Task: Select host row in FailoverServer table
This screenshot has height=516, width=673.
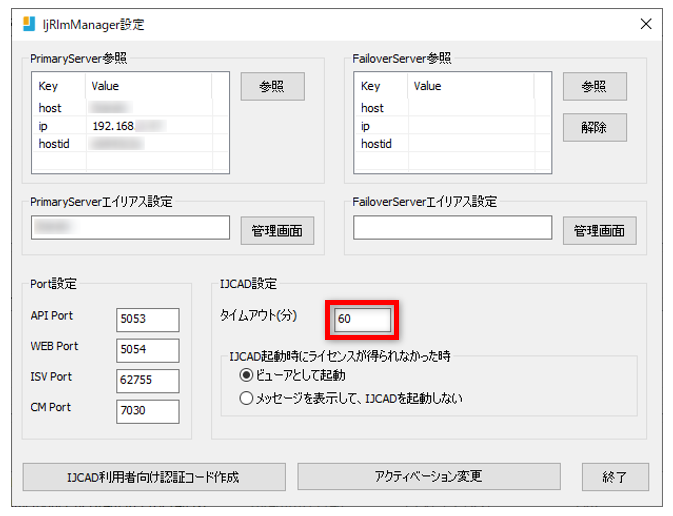Action: [x=452, y=108]
